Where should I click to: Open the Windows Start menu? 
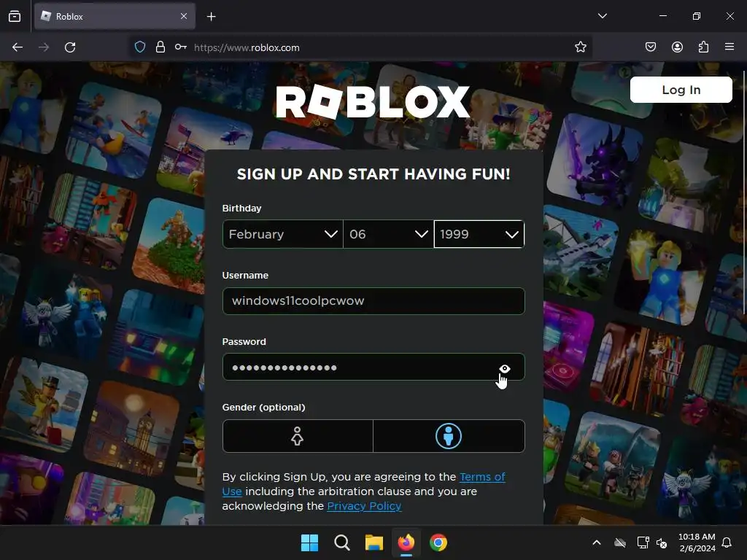tap(309, 542)
